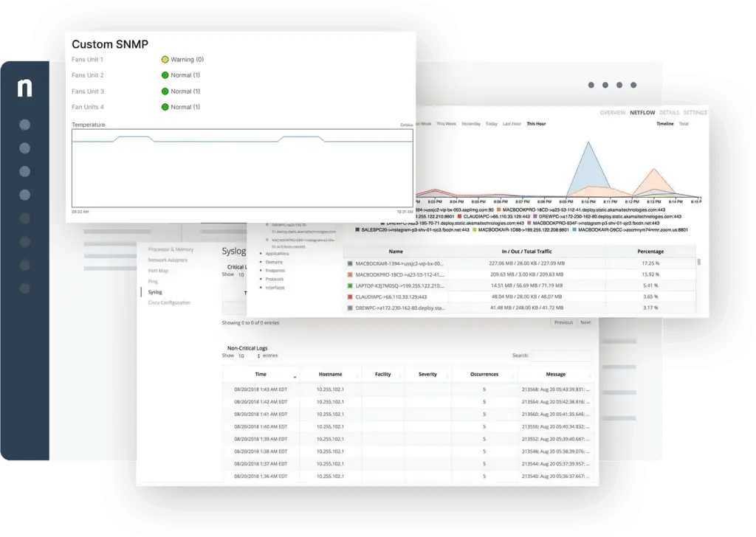The width and height of the screenshot is (756, 537).
Task: Click the yellow Warning status dot for Fans Unit 1
Action: tap(165, 60)
